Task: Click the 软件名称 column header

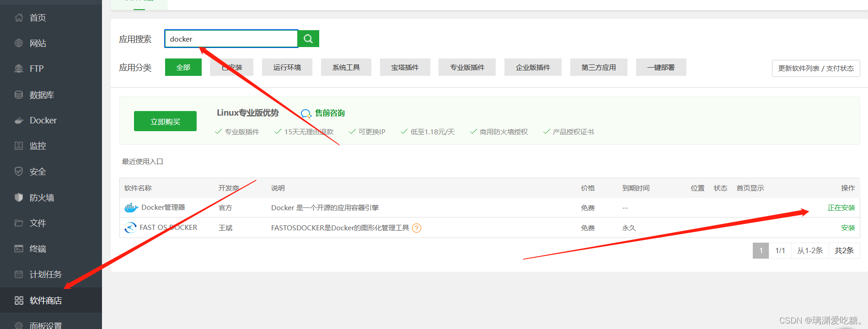Action: 138,188
